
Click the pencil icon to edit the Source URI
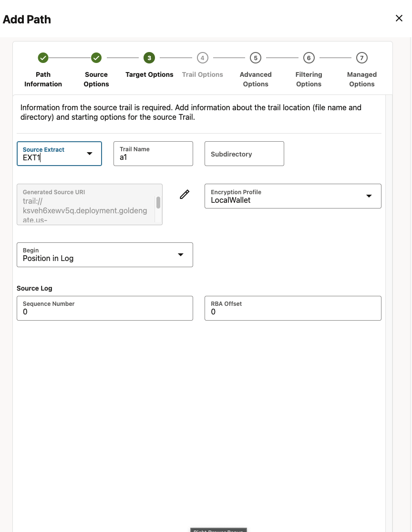click(x=185, y=194)
